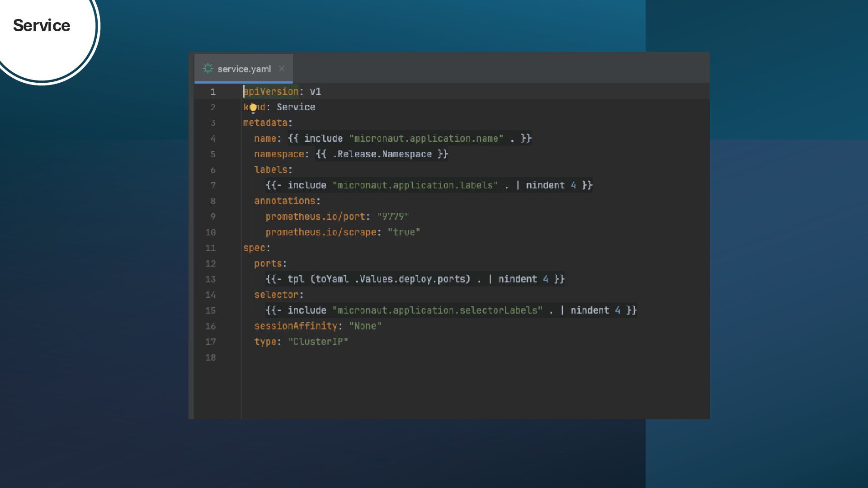This screenshot has width=868, height=488.
Task: Click the sessionAffinity key
Action: (296, 326)
